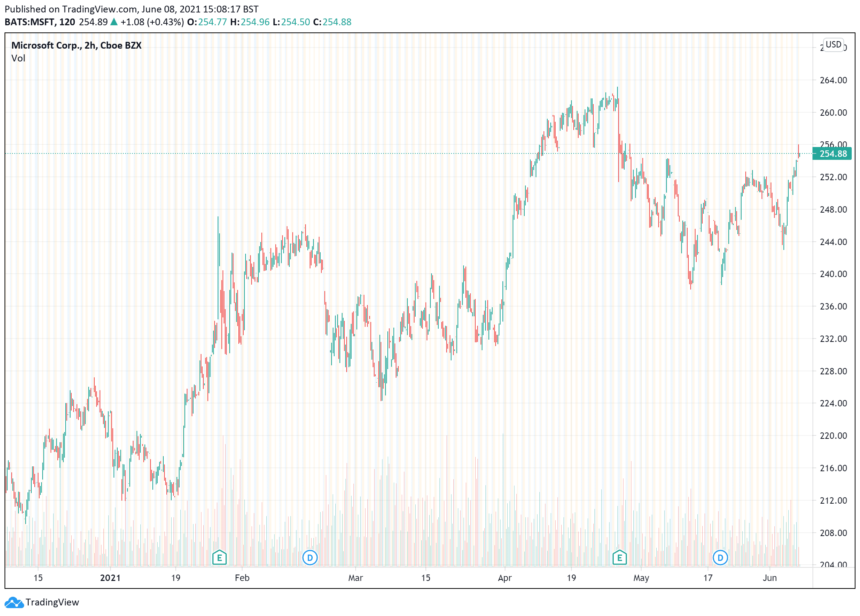
Task: Click the TradingView cloud logo icon
Action: tap(14, 602)
